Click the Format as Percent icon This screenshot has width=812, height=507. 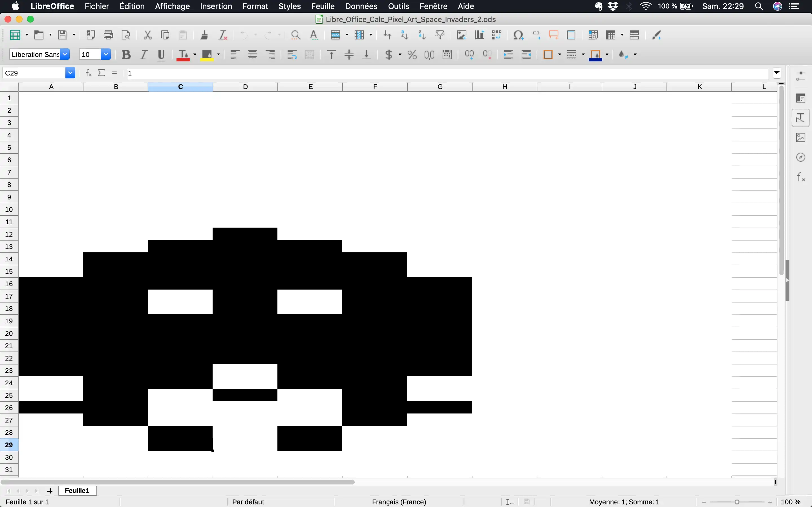pyautogui.click(x=412, y=55)
